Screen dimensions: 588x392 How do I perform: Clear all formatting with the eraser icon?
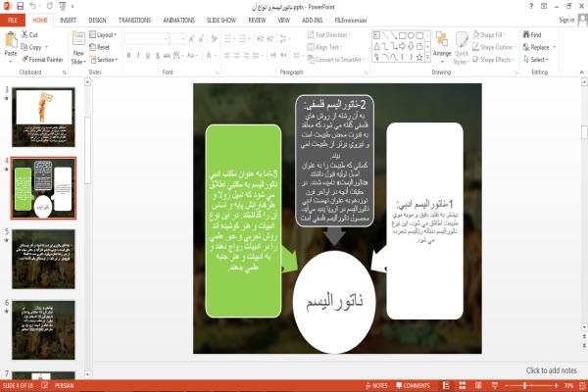coord(214,38)
